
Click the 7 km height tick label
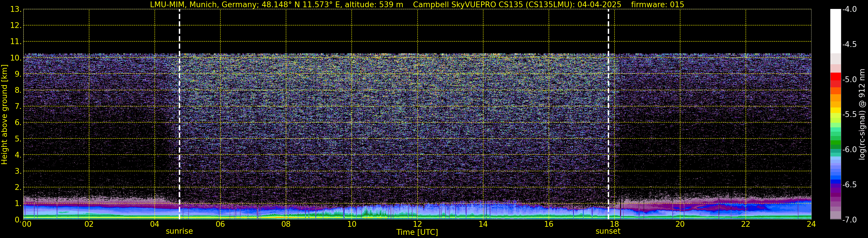[18, 106]
